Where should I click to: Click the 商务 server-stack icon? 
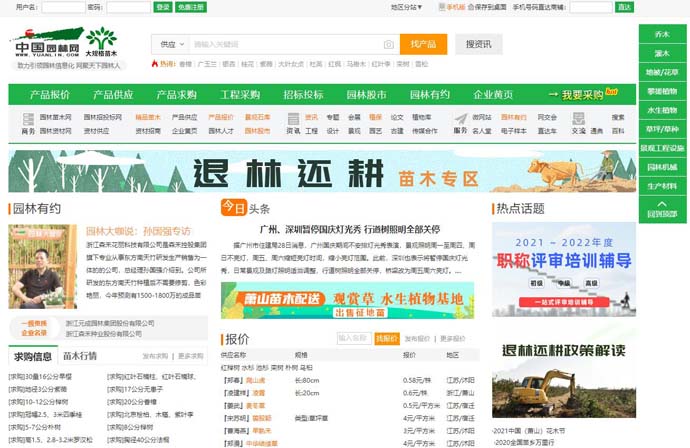pos(28,119)
